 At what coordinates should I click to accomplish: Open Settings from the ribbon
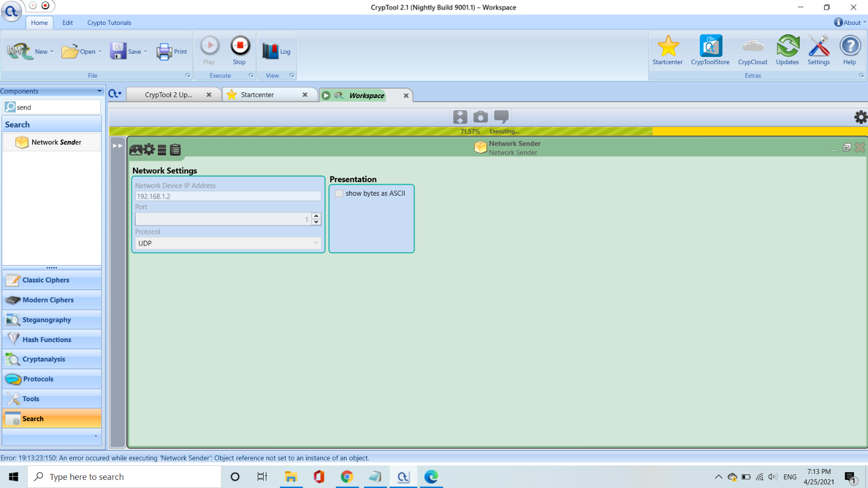point(819,50)
